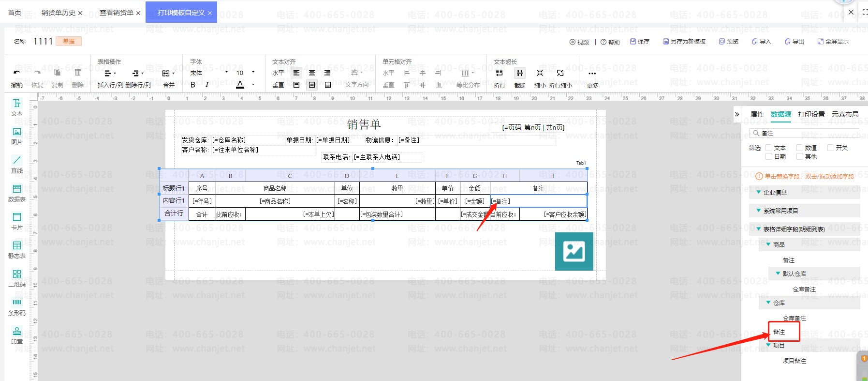Tick the 日期 filter checkbox
The height and width of the screenshot is (381, 868).
[769, 156]
